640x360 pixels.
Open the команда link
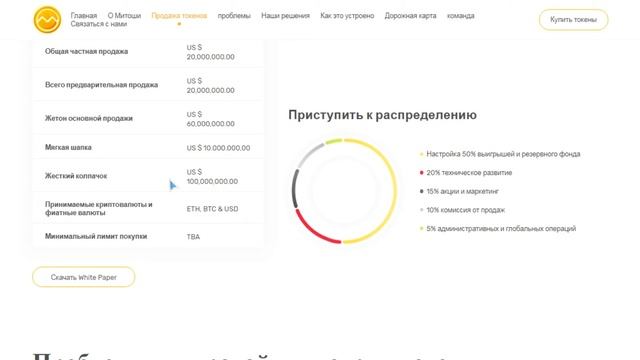pos(460,16)
